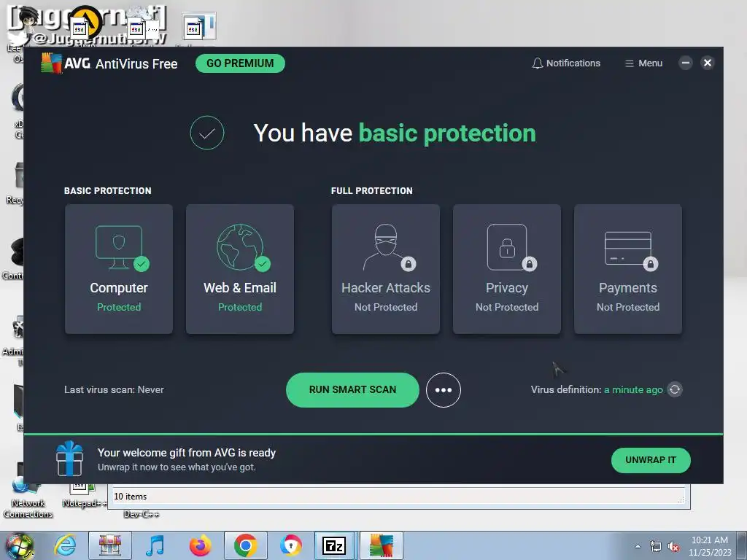Click the welcome gift box icon
This screenshot has width=747, height=560.
(69, 459)
